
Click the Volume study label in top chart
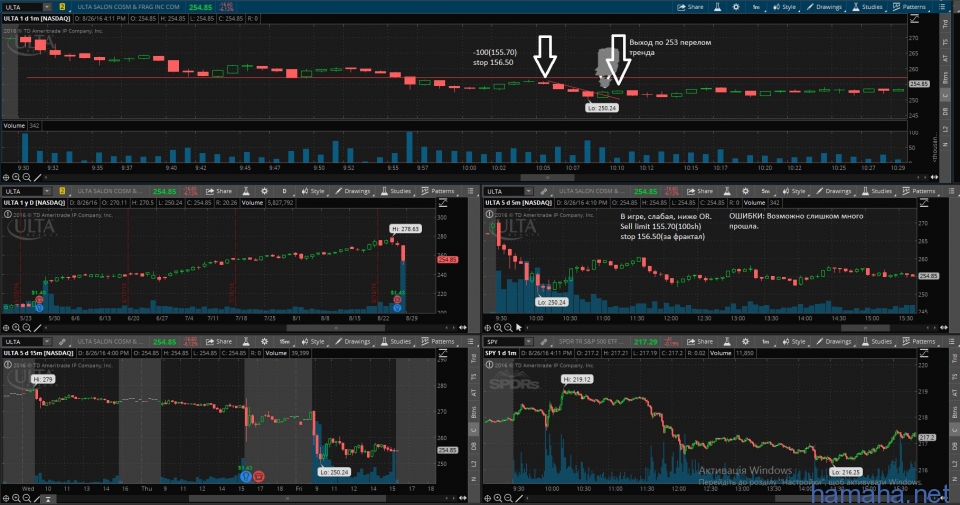(14, 125)
